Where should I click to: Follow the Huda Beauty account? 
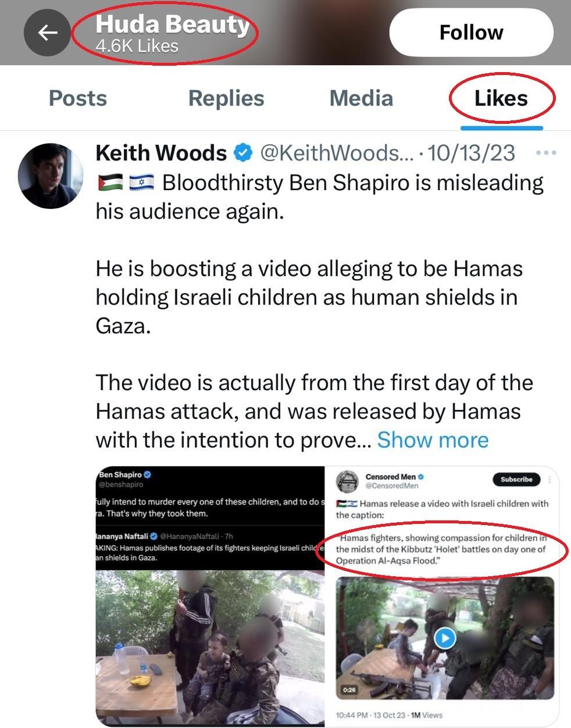click(471, 33)
